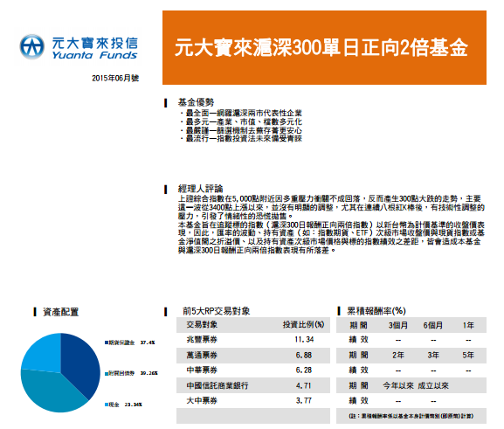
Task: Click the issue date 2015年06月號
Action: [115, 78]
